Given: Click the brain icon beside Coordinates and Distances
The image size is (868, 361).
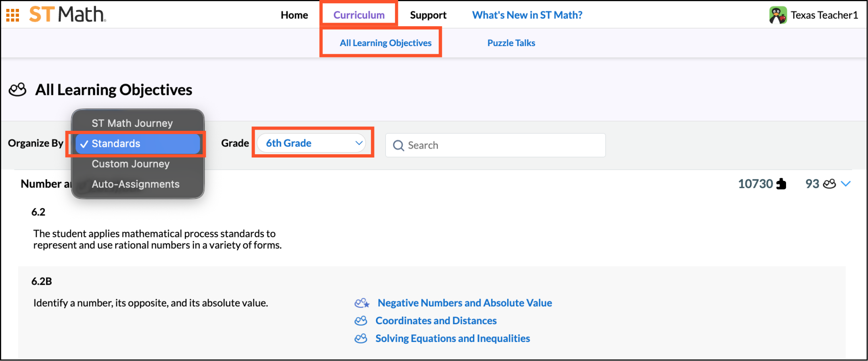Looking at the screenshot, I should [361, 321].
